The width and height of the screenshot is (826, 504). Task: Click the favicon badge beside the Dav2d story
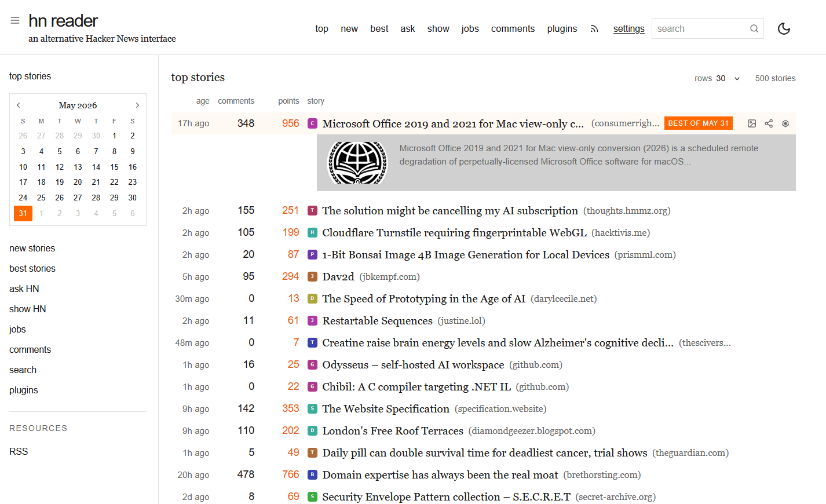[312, 276]
